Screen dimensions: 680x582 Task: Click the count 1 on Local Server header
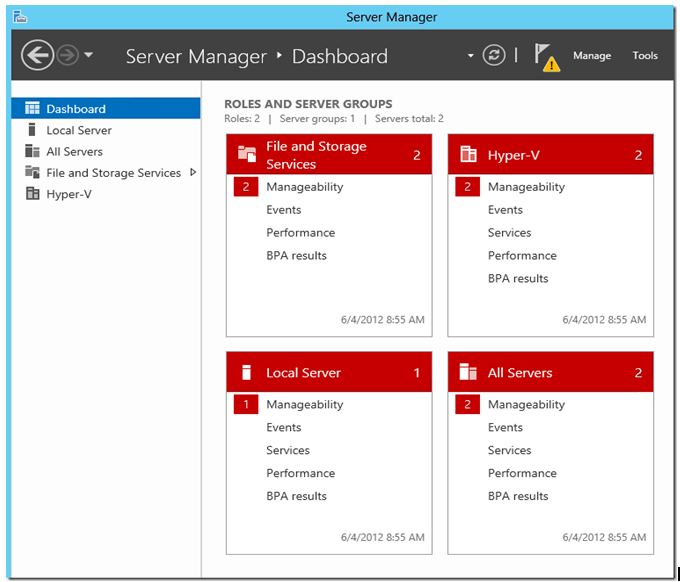pos(416,373)
